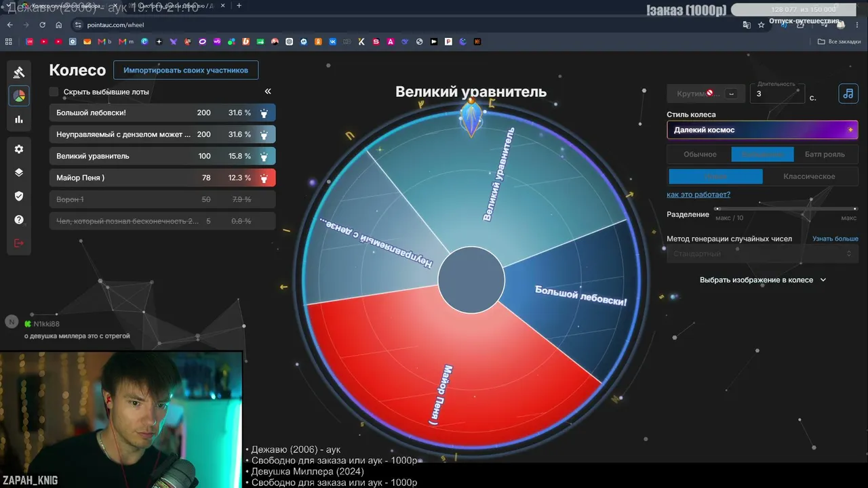The height and width of the screenshot is (488, 868).
Task: Click the wheel center hub circle
Action: 471,280
